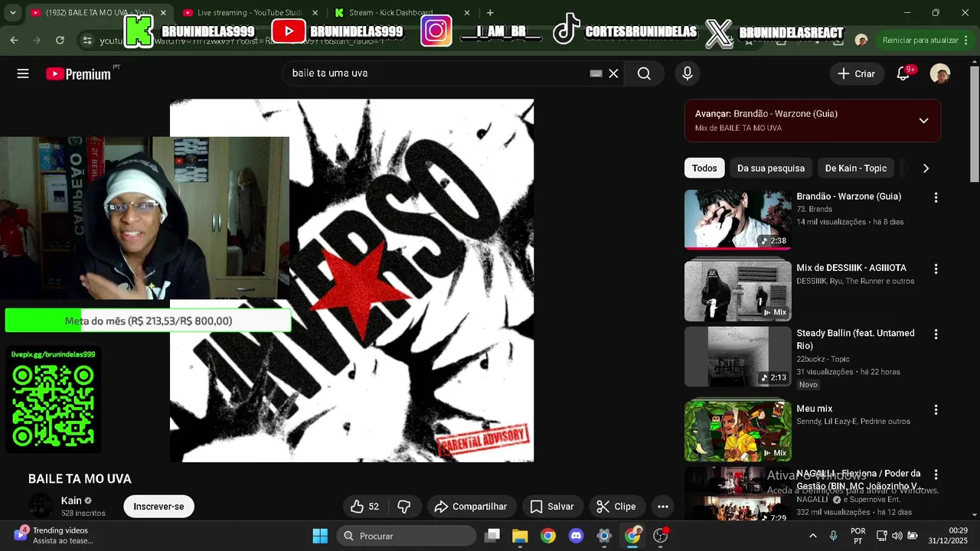
Task: Open OBS Studio from taskbar
Action: (x=660, y=536)
